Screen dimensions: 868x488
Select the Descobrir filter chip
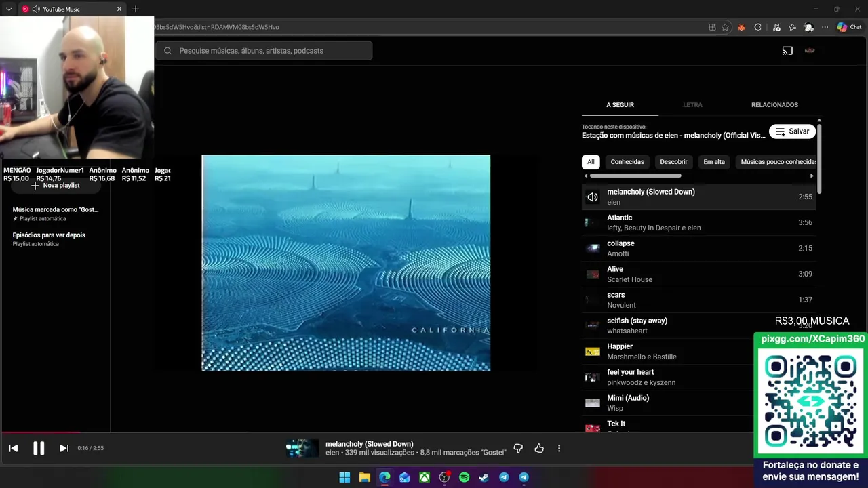click(x=673, y=162)
